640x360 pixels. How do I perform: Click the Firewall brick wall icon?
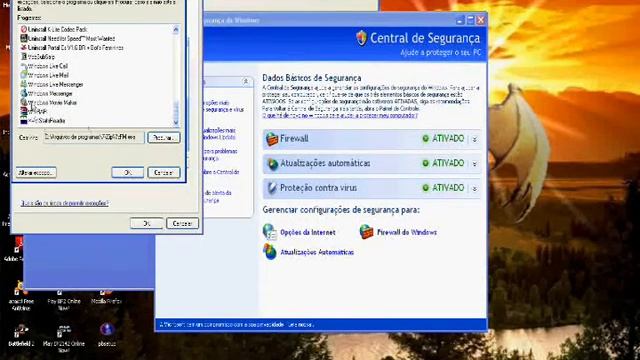point(272,139)
